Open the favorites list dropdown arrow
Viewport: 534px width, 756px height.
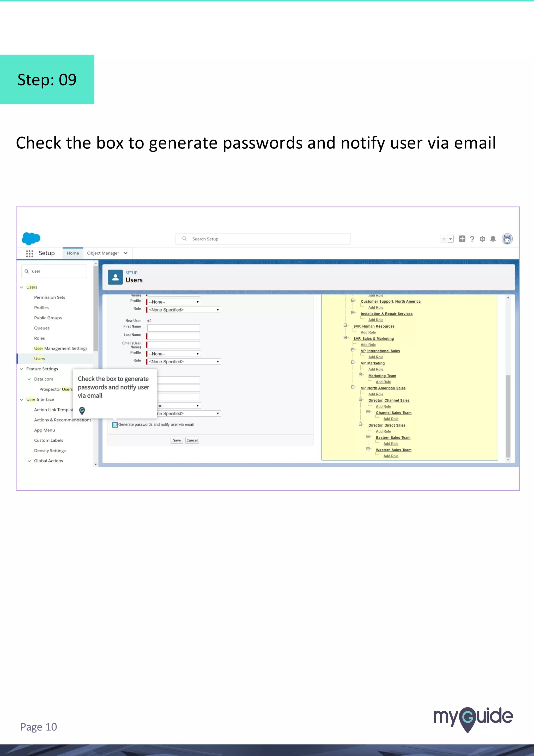click(x=451, y=239)
